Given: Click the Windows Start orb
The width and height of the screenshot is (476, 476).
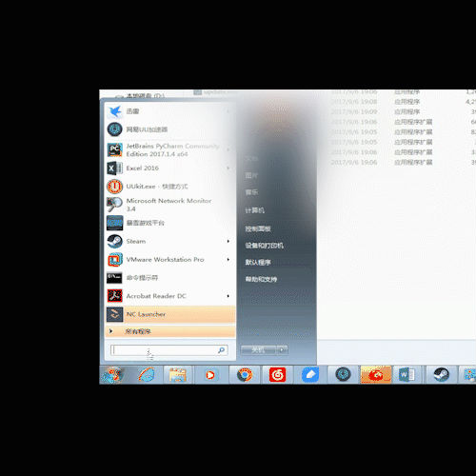Looking at the screenshot, I should click(112, 375).
